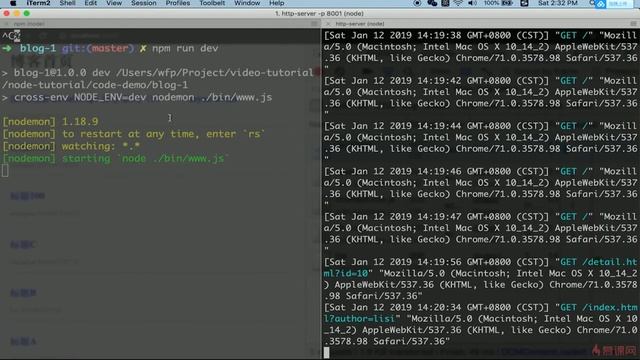Screen dimensions: 640x360
Task: Open the Edit menu
Action: pos(91,3)
